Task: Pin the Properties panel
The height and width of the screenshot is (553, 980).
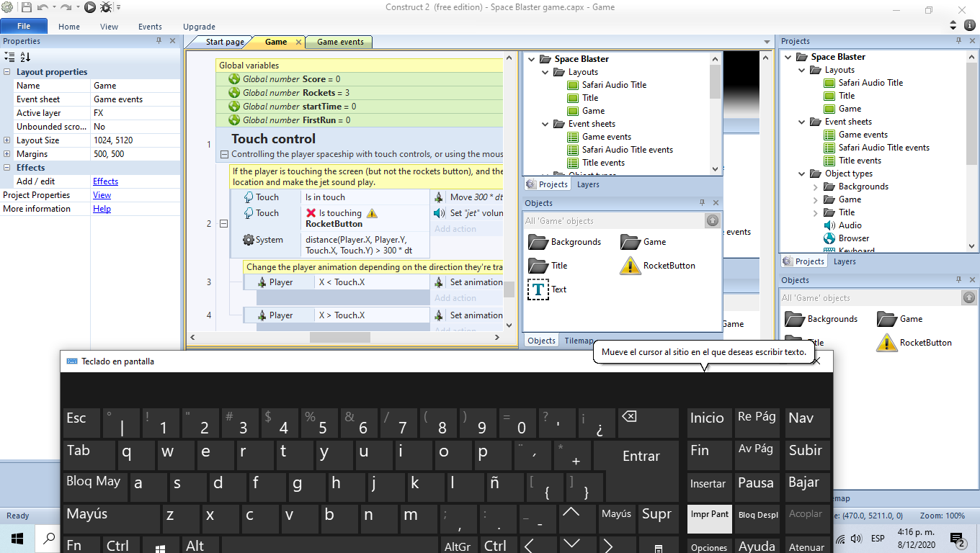Action: pyautogui.click(x=159, y=41)
